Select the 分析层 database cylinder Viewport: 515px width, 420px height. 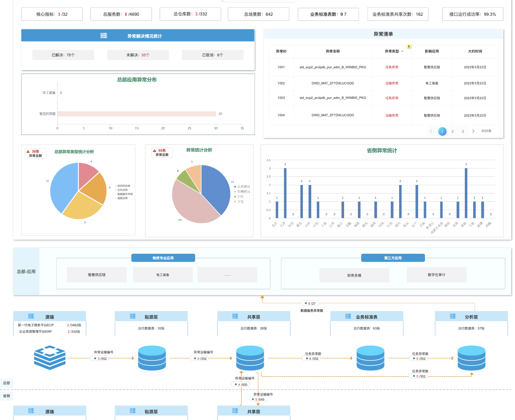click(x=472, y=358)
